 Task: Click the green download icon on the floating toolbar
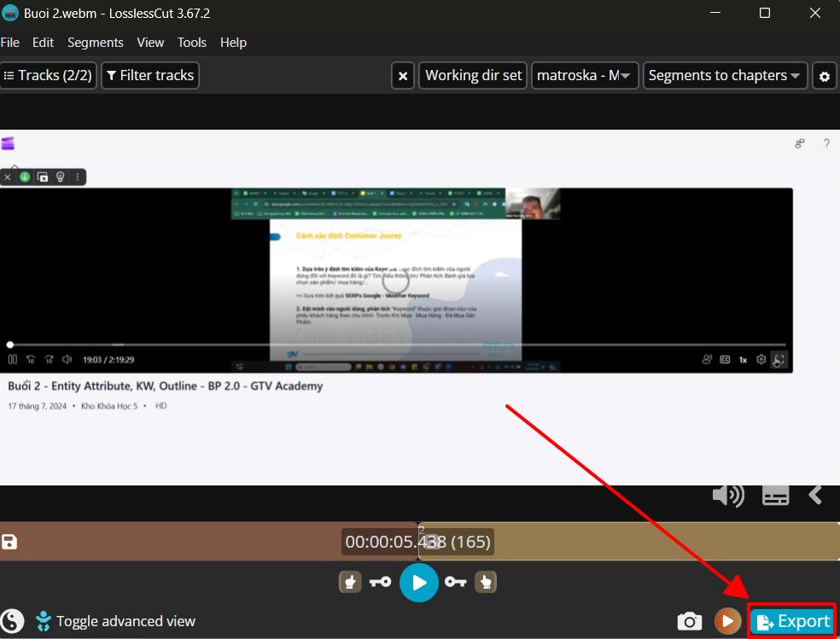coord(25,177)
